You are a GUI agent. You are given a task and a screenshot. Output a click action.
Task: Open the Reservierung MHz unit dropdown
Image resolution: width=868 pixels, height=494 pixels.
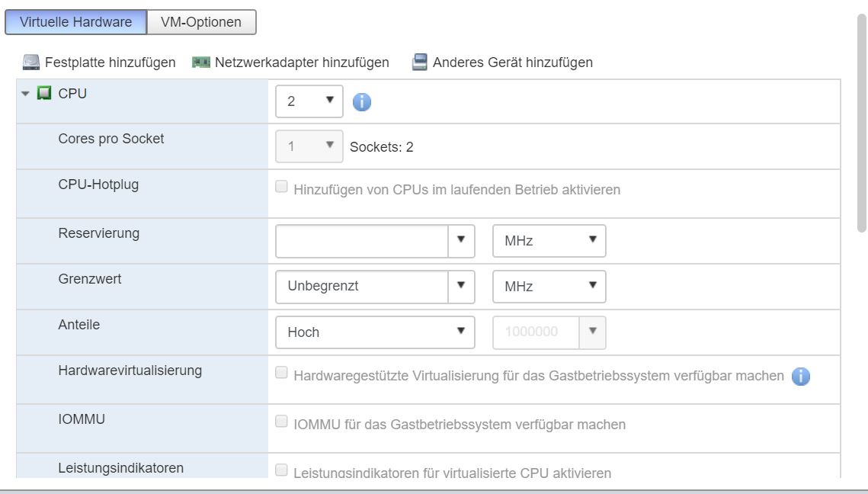click(549, 241)
